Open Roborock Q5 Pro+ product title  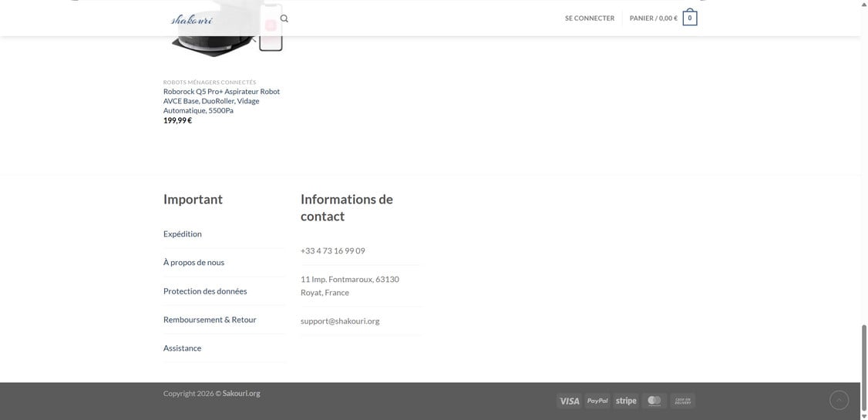pyautogui.click(x=222, y=101)
